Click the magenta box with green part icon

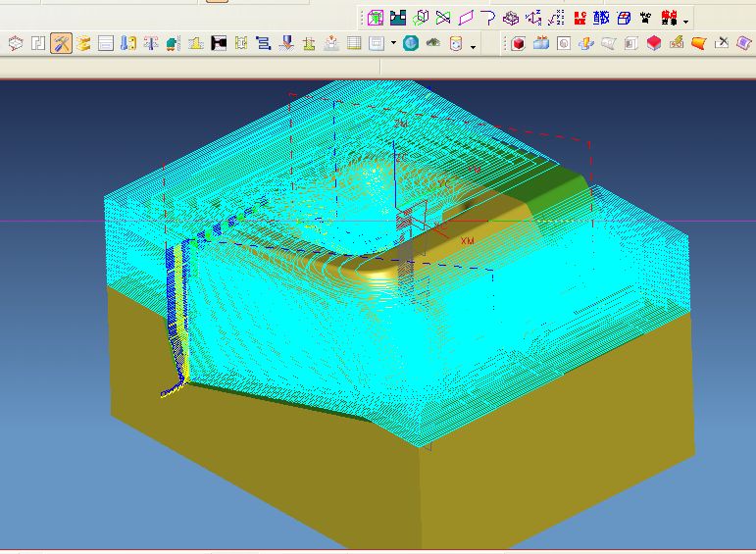tap(376, 19)
